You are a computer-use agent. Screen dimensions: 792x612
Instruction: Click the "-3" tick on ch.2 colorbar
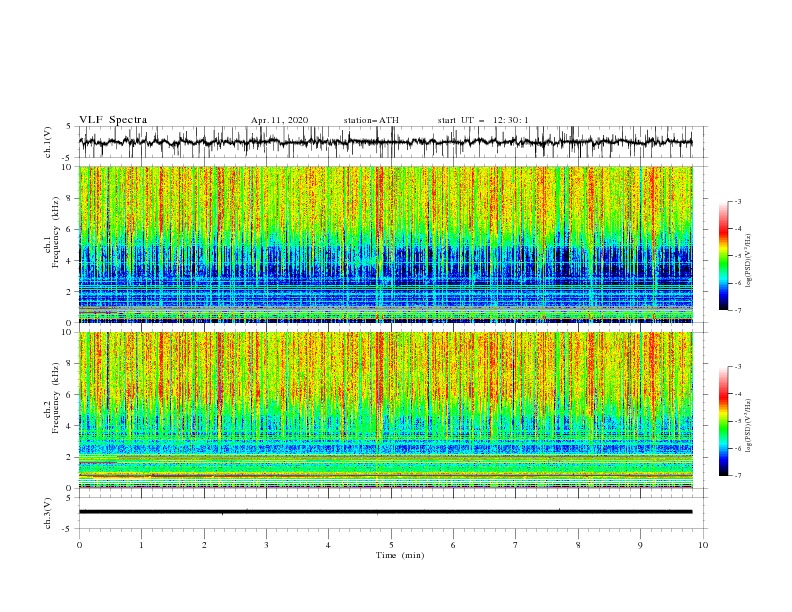[738, 367]
